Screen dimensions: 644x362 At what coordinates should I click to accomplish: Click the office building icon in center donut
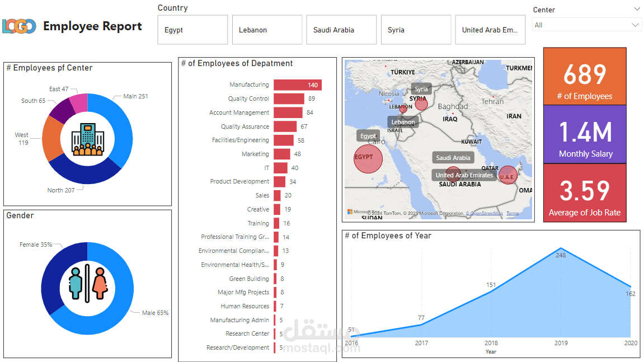pos(87,139)
